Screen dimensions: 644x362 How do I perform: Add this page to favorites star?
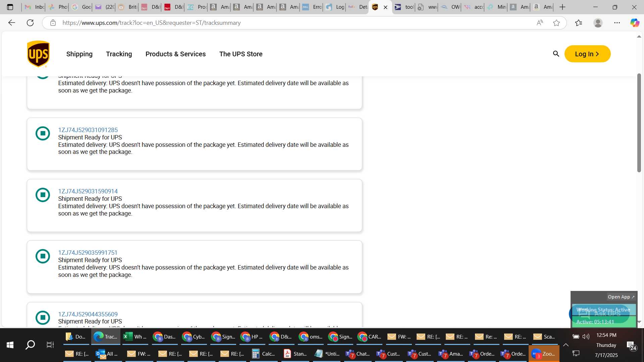coord(556,23)
